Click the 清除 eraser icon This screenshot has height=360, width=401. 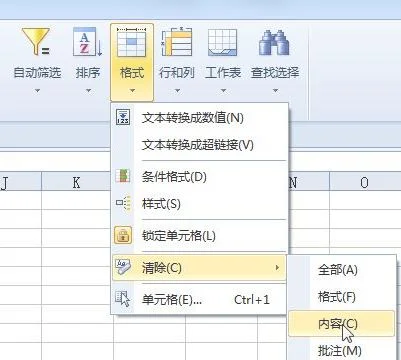(x=123, y=267)
